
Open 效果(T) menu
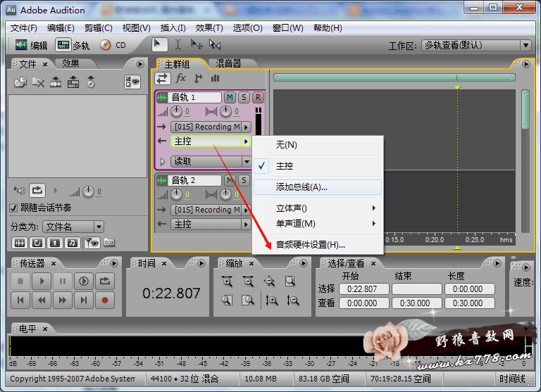(209, 28)
